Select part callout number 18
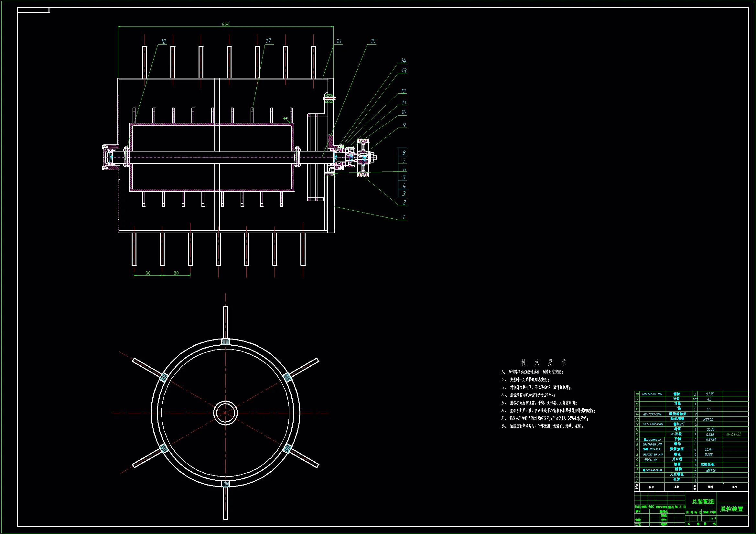Viewport: 756px width, 534px height. coord(163,42)
